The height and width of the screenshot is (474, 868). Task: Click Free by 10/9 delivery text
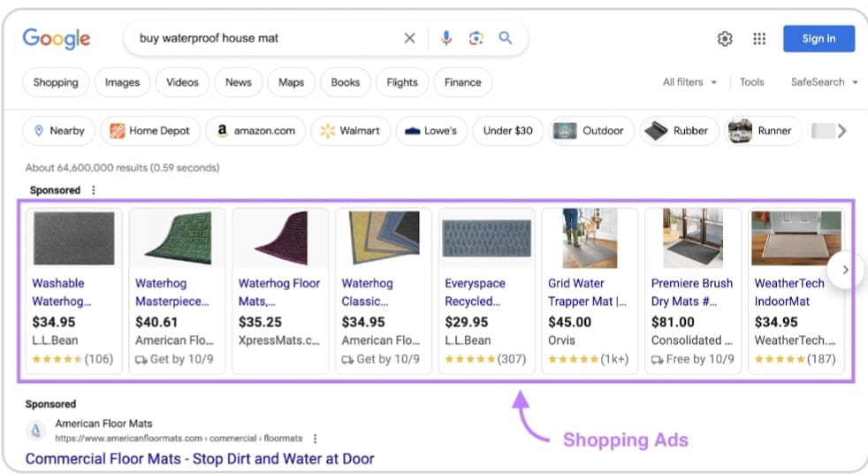pos(700,359)
